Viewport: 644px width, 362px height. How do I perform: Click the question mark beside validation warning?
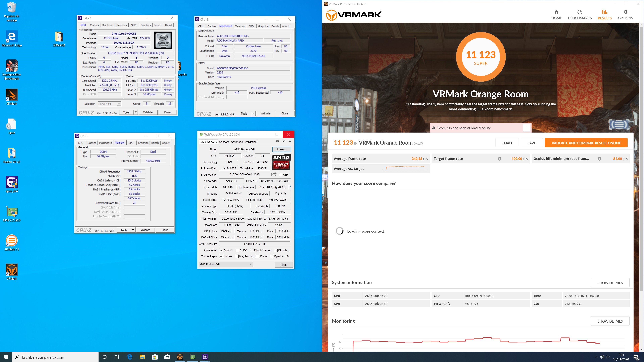click(x=526, y=128)
